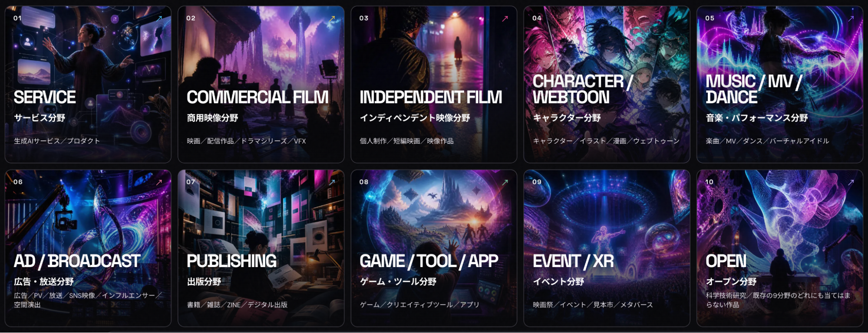The width and height of the screenshot is (868, 333).
Task: Click the arrow icon on the OPEN card
Action: (851, 182)
